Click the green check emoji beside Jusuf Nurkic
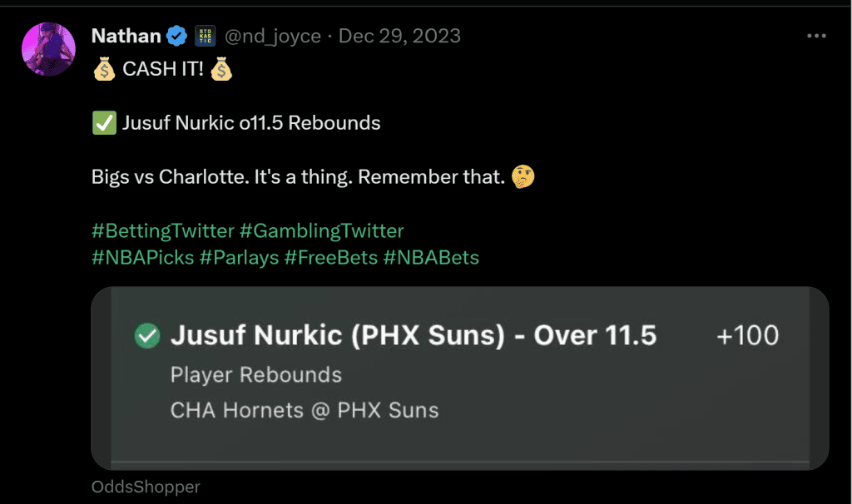This screenshot has height=504, width=852. pyautogui.click(x=104, y=123)
